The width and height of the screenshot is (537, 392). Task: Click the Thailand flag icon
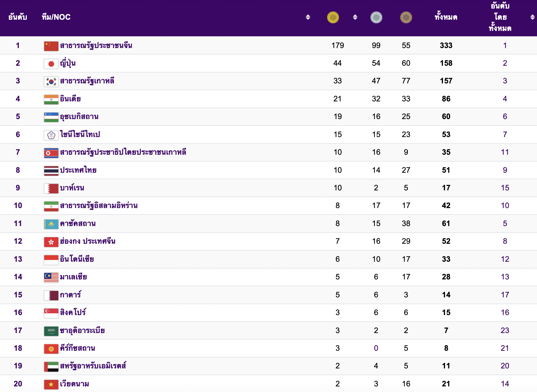pos(51,170)
